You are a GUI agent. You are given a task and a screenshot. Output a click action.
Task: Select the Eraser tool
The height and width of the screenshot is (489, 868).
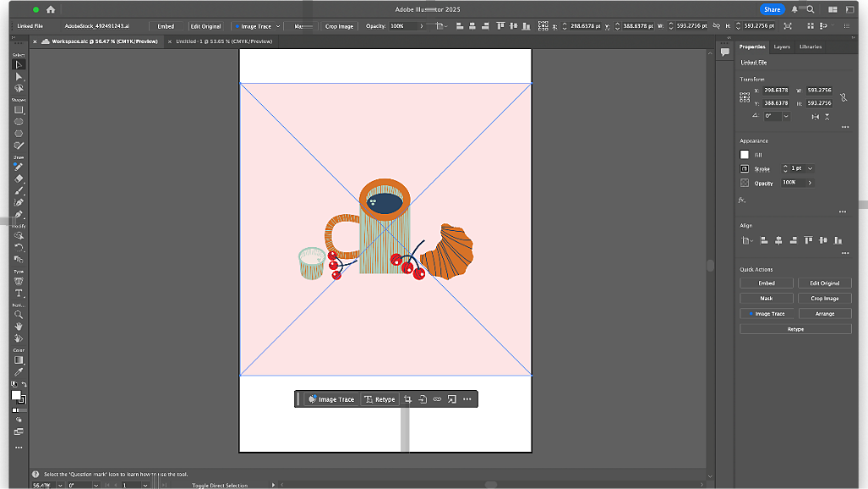tap(19, 179)
